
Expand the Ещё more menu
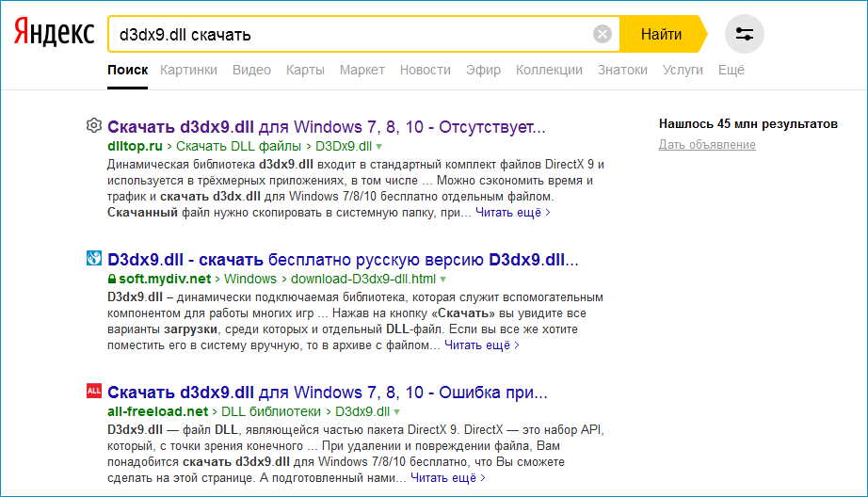[x=731, y=70]
